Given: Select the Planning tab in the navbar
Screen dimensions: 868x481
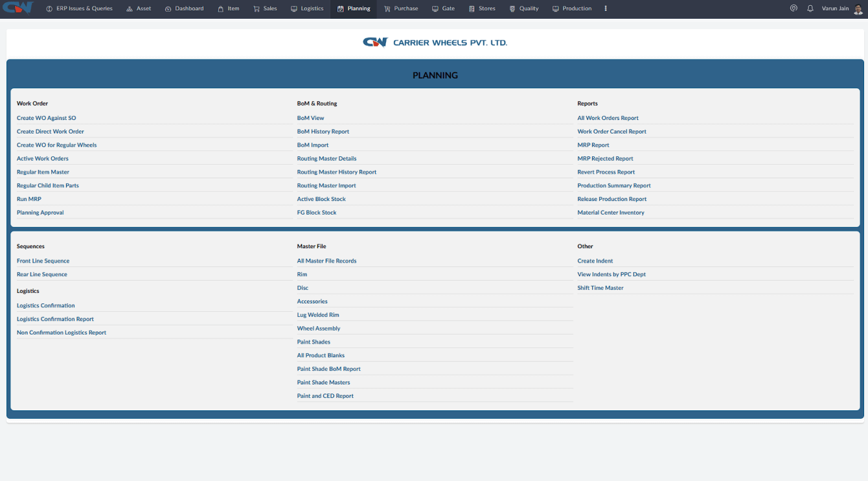Looking at the screenshot, I should [x=354, y=8].
